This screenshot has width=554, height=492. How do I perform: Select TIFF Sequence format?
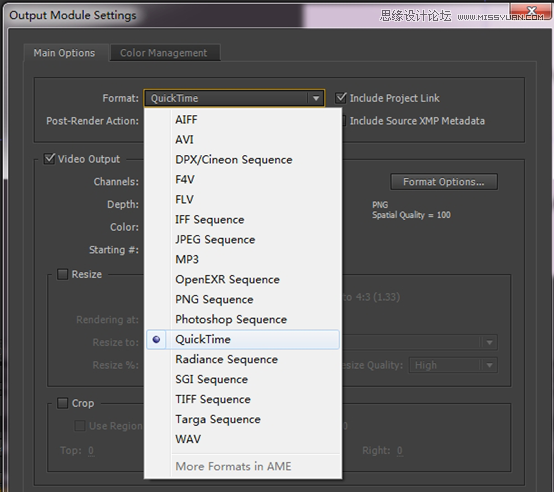point(243,399)
